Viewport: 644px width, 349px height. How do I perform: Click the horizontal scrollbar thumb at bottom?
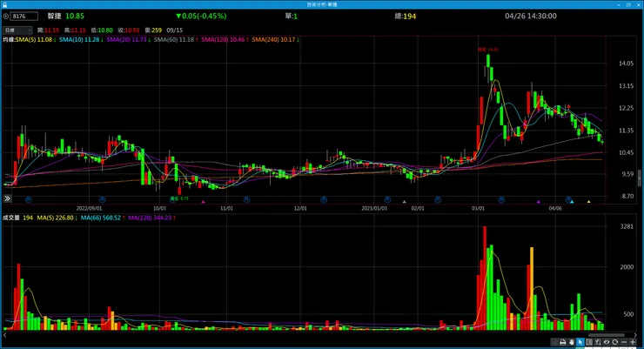pos(607,335)
